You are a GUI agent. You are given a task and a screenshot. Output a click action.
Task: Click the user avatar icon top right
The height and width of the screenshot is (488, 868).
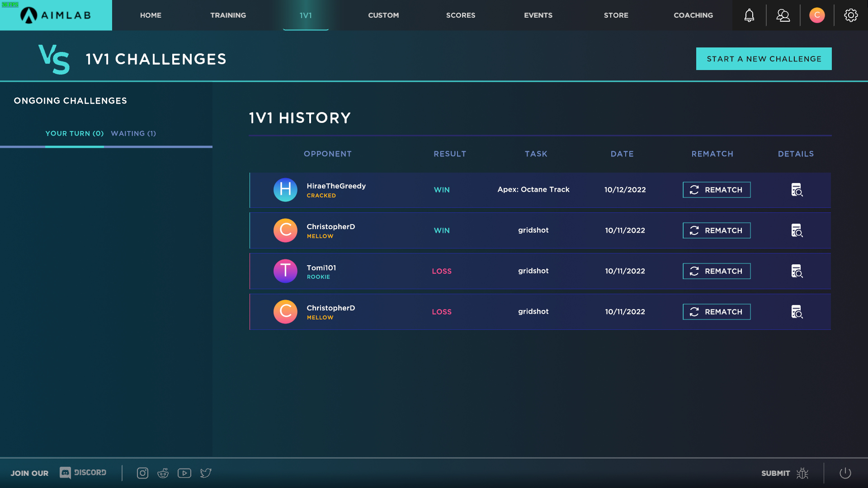coord(817,15)
